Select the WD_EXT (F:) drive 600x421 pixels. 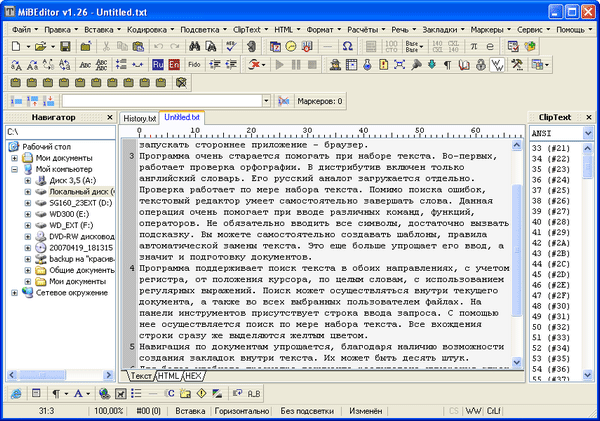(x=71, y=225)
